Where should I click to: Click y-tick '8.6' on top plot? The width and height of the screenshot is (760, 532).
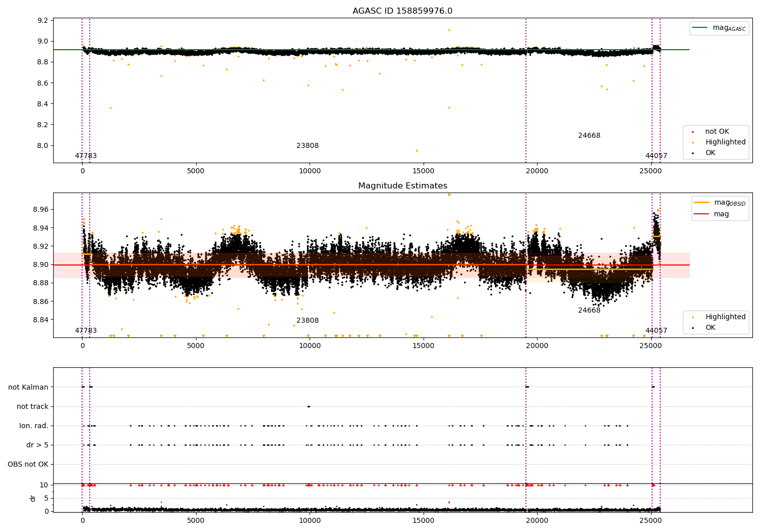(x=43, y=83)
